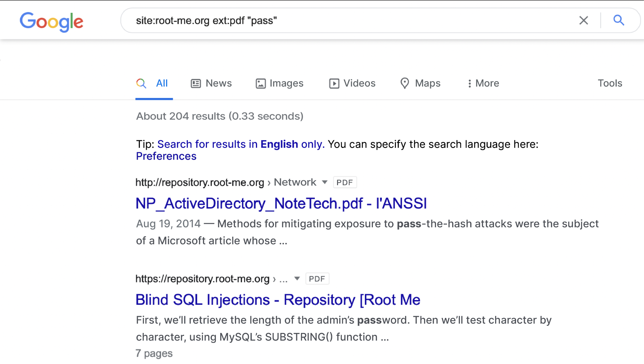Open NP_ActiveDirectory_NoteTech.pdf result
This screenshot has height=364, width=644.
tap(281, 203)
